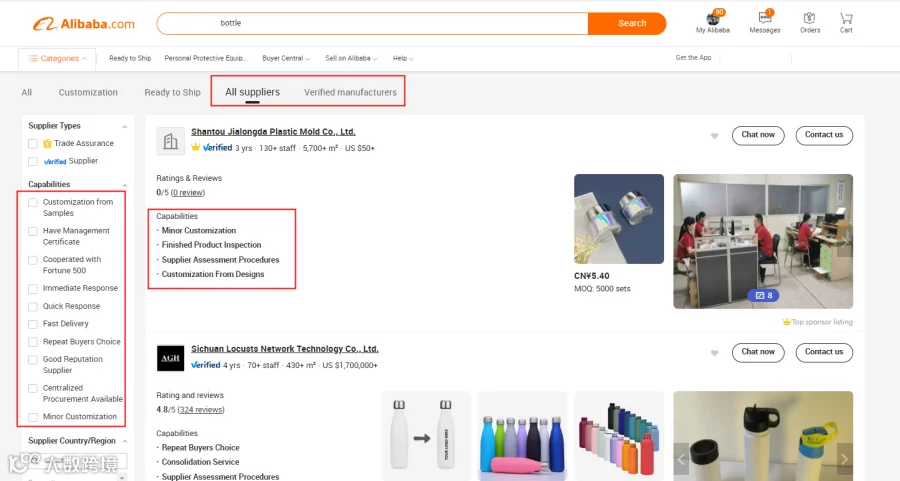
Task: Open the My Alibaba account icon
Action: (x=712, y=18)
